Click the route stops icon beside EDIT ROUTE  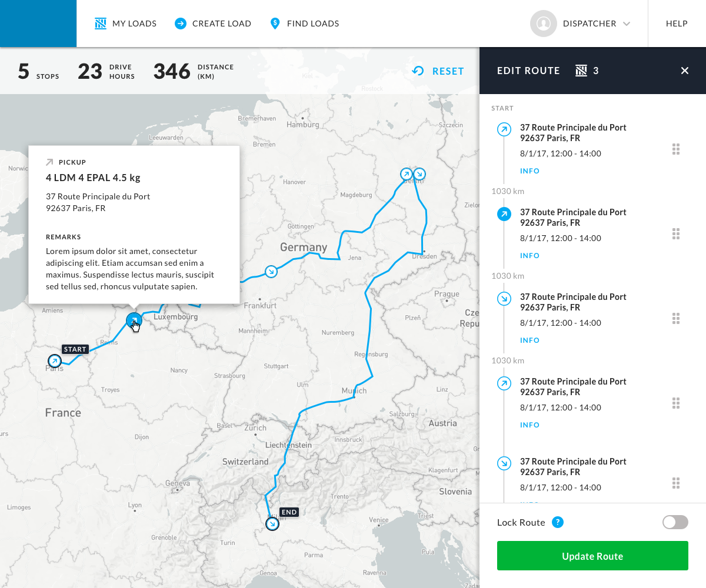point(580,71)
